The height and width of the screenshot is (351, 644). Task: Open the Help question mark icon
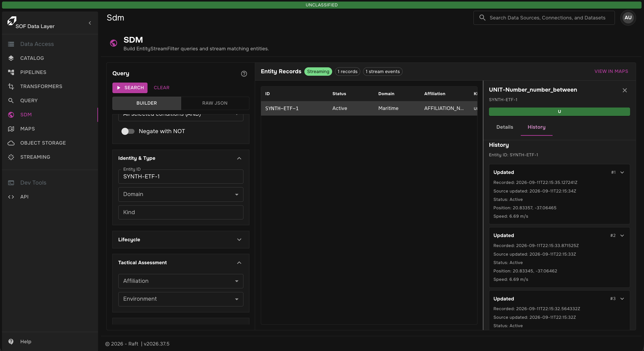(11, 342)
